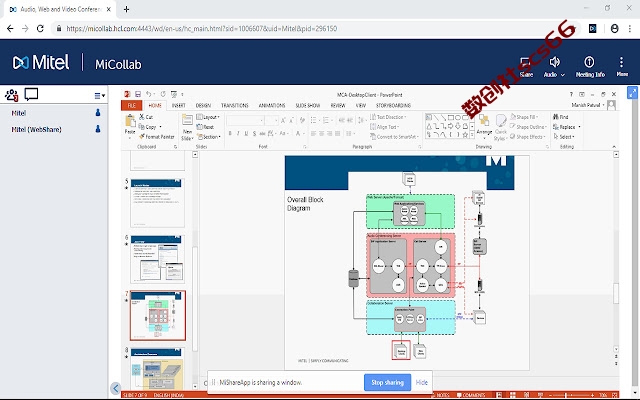The image size is (640, 400).
Task: Click the PowerPoint Save icon
Action: click(x=138, y=94)
